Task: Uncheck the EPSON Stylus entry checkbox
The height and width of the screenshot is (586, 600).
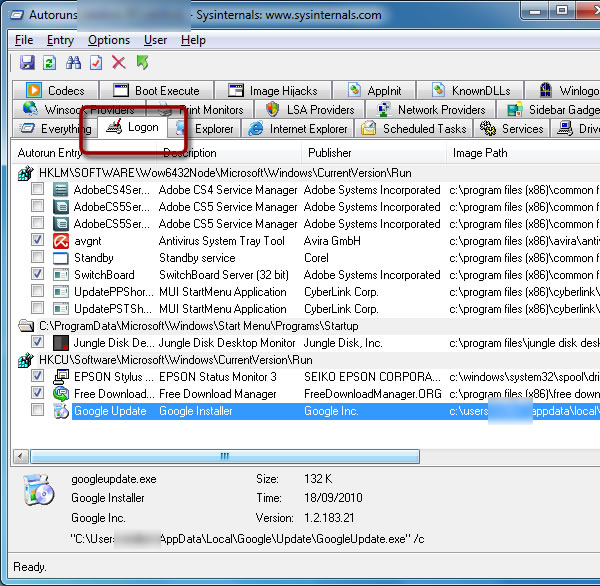Action: [37, 376]
